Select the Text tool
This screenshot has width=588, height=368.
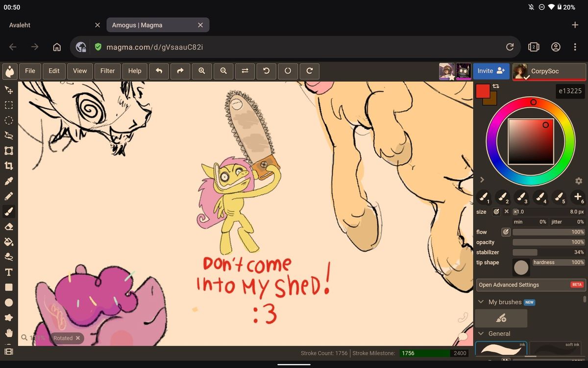point(8,272)
